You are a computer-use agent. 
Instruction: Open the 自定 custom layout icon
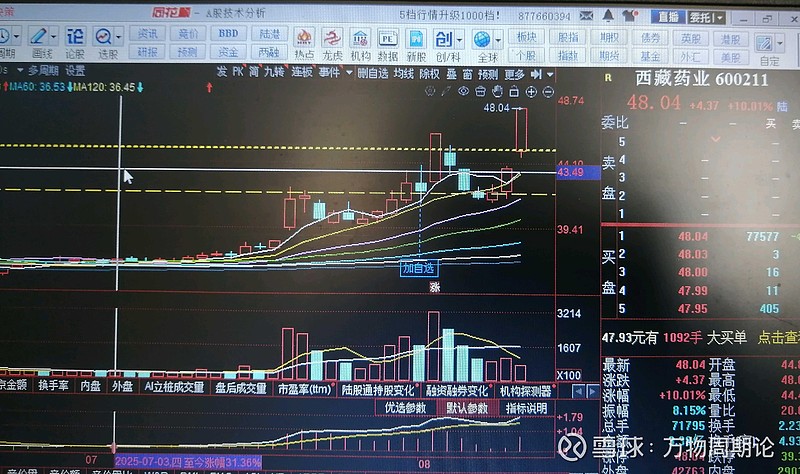point(764,42)
